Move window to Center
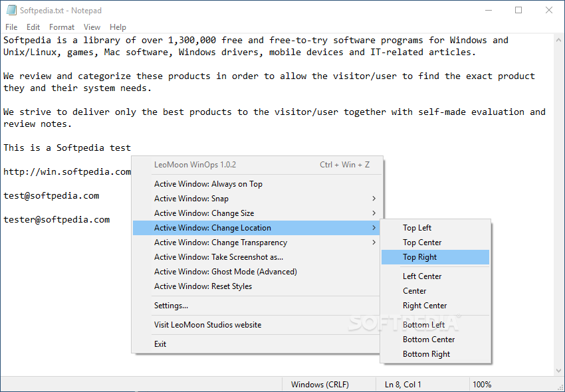This screenshot has width=565, height=392. click(435, 291)
